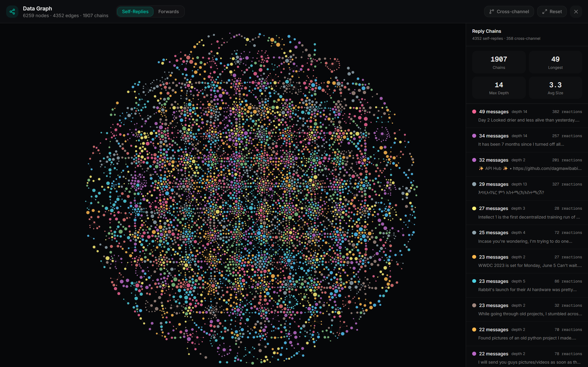The image size is (588, 367).
Task: Open the 29 messages depth 13 chain
Action: click(527, 188)
